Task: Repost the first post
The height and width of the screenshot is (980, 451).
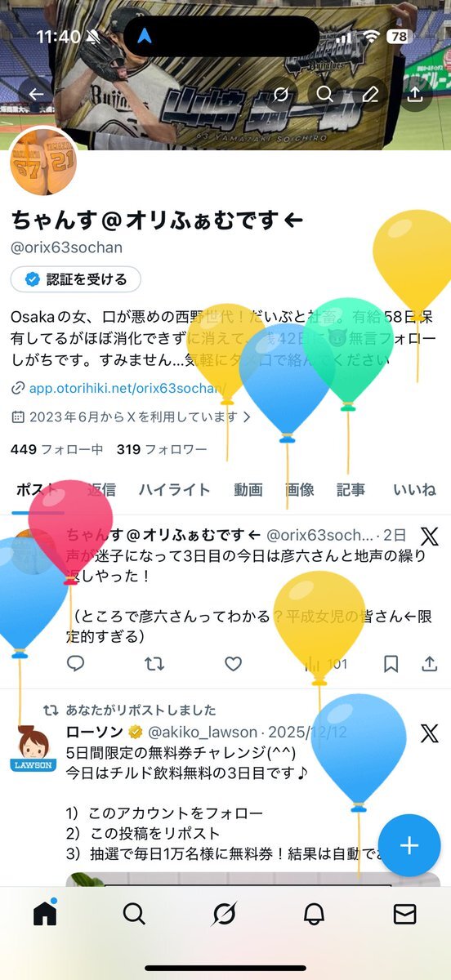Action: (154, 663)
